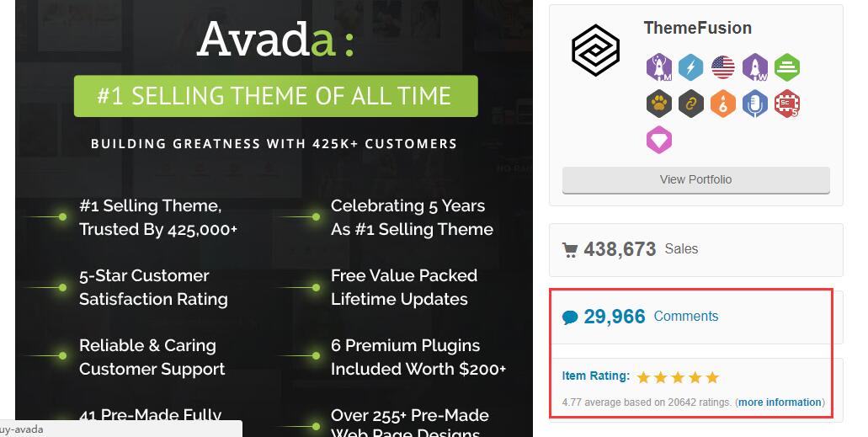Open the ThemeFusion author name link

[697, 28]
